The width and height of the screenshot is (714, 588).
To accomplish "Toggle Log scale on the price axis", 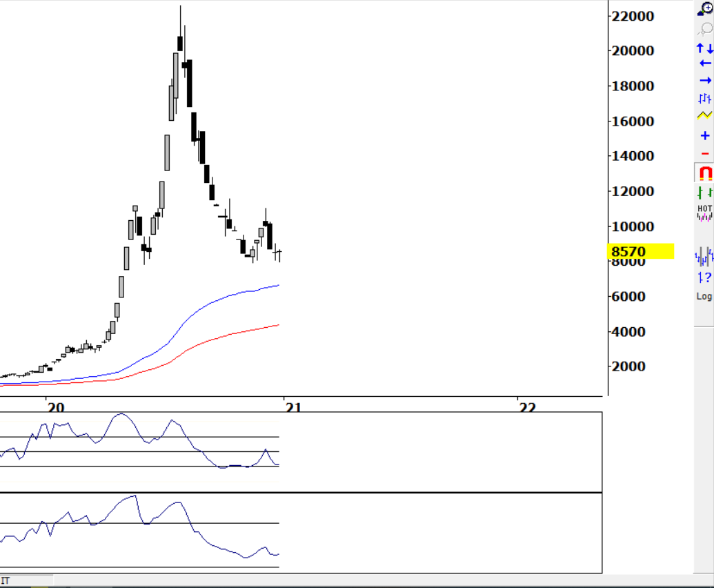I will click(704, 296).
